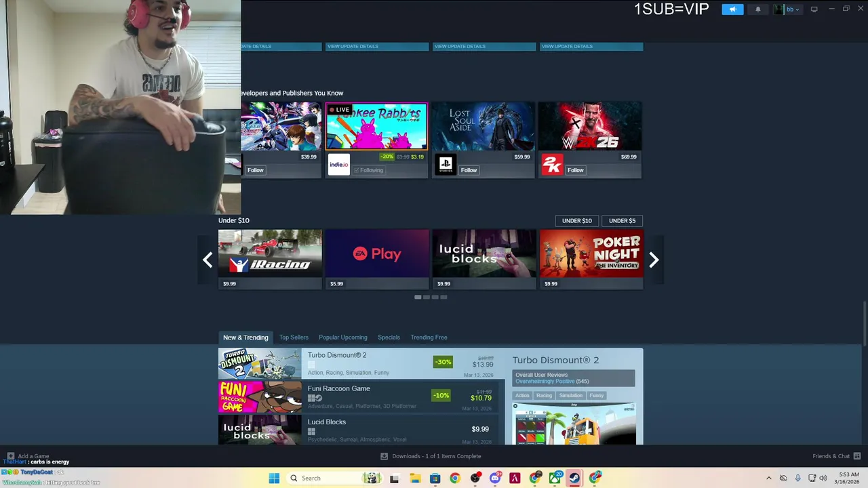Select the Turbo Dismount 2 list row
868x488 pixels.
[x=362, y=363]
